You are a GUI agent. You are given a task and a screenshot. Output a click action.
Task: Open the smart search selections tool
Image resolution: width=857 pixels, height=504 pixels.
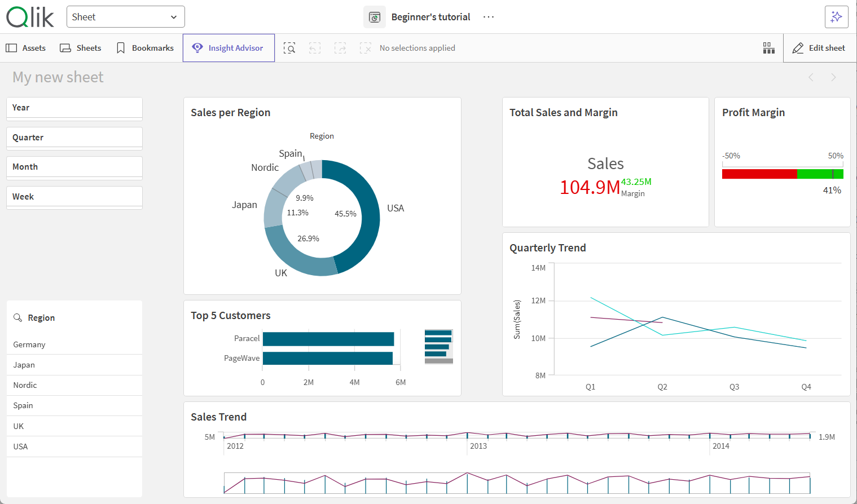click(x=289, y=48)
